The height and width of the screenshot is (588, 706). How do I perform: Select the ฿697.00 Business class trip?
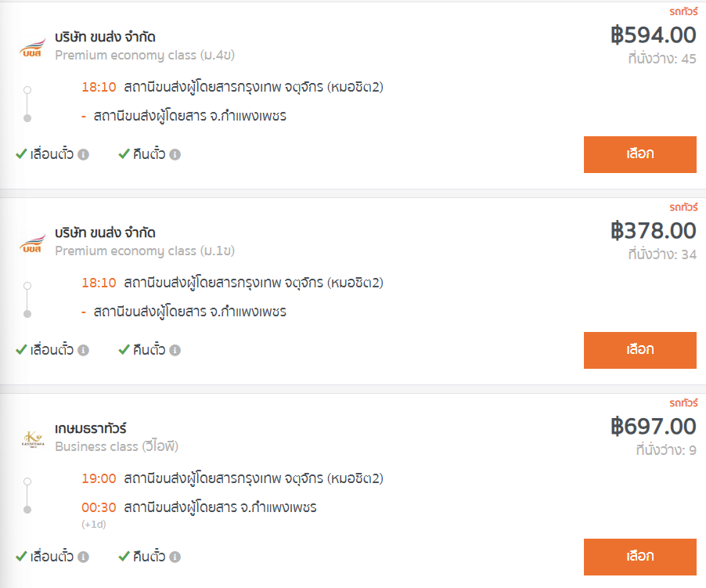tap(639, 557)
